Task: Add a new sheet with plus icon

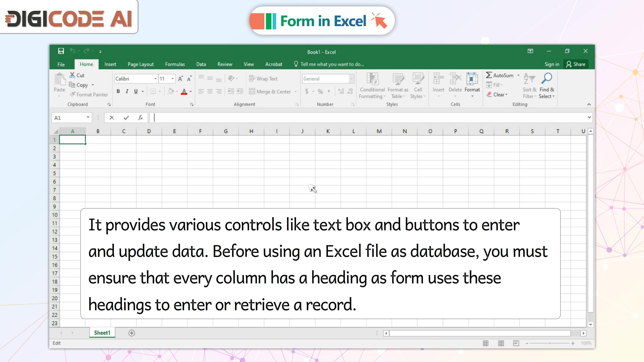Action: (131, 333)
